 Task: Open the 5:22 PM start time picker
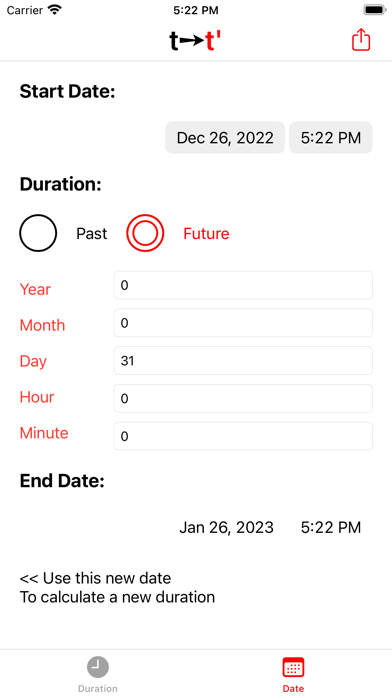point(331,138)
